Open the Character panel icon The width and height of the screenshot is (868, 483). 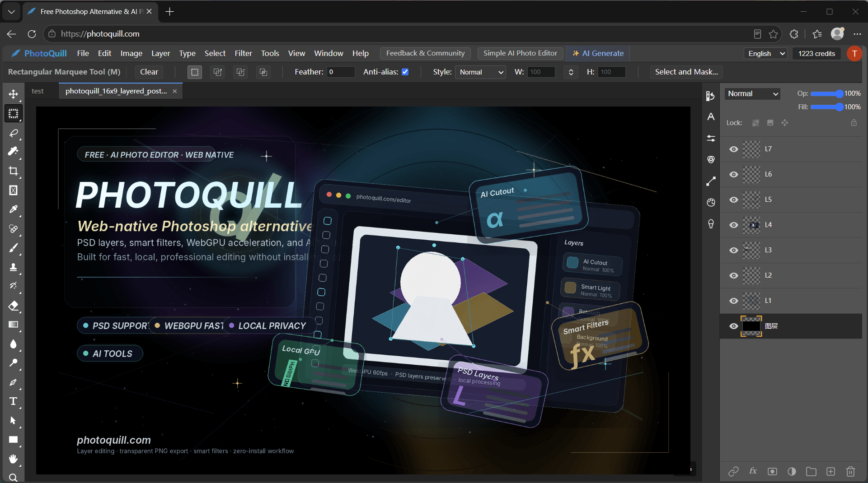pos(711,116)
